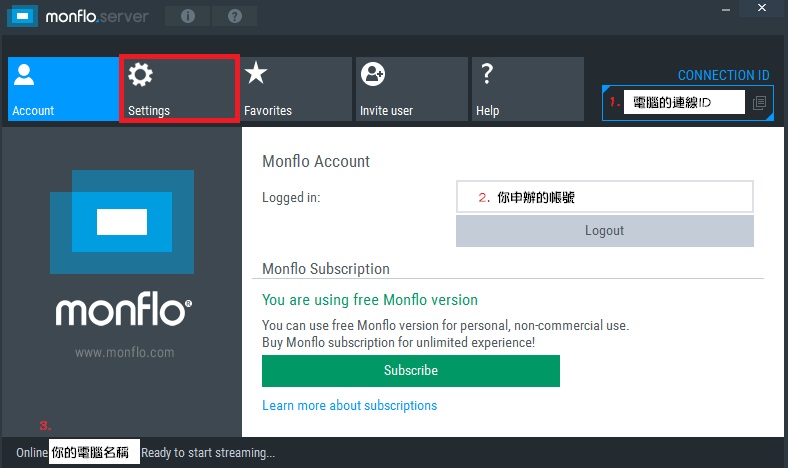Click the Monflo logo icon in title bar
Image resolution: width=788 pixels, height=468 pixels.
[22, 16]
